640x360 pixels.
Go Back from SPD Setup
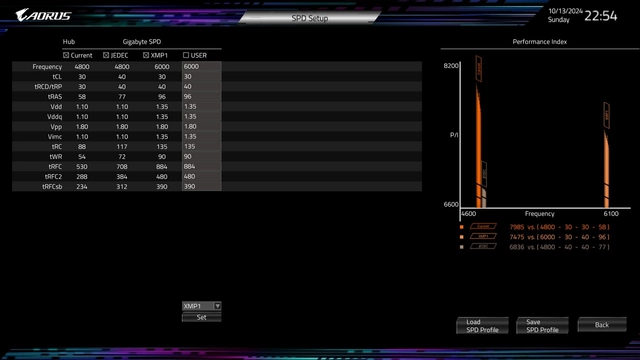602,324
